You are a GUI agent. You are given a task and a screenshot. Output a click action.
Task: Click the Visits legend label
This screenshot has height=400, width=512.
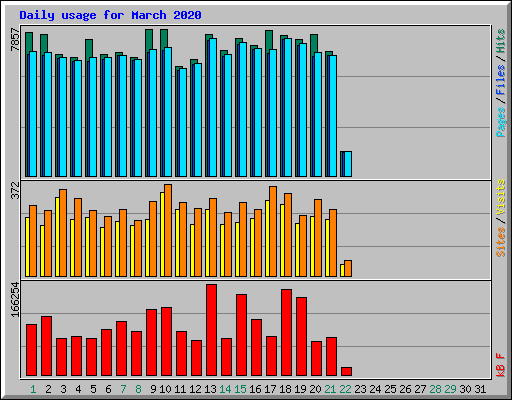[501, 197]
